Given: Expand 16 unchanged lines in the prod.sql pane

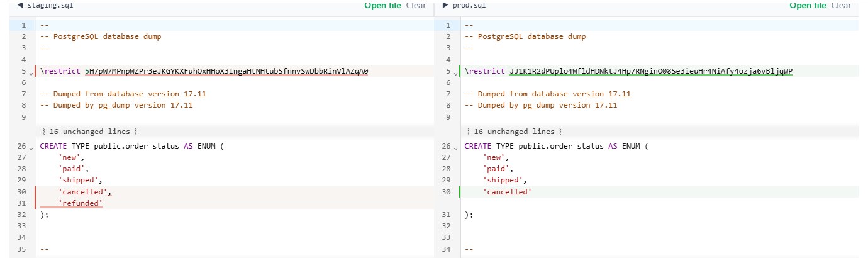Looking at the screenshot, I should click(515, 132).
